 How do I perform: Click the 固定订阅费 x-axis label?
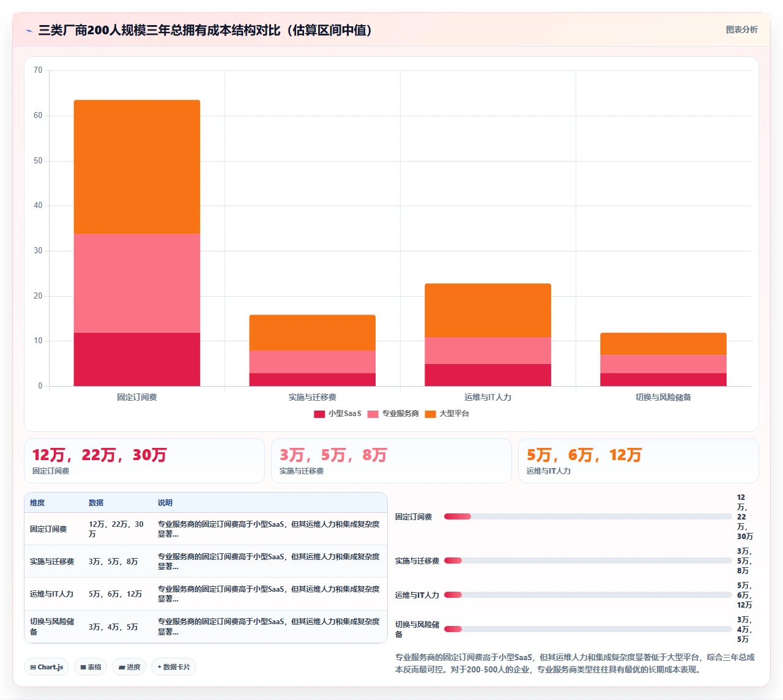(137, 397)
